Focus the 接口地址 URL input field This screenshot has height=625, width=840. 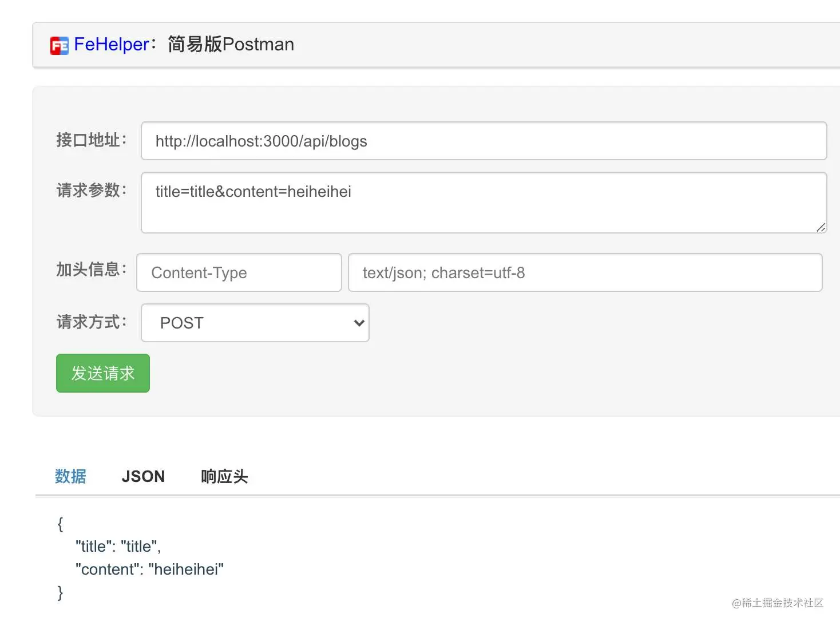484,141
